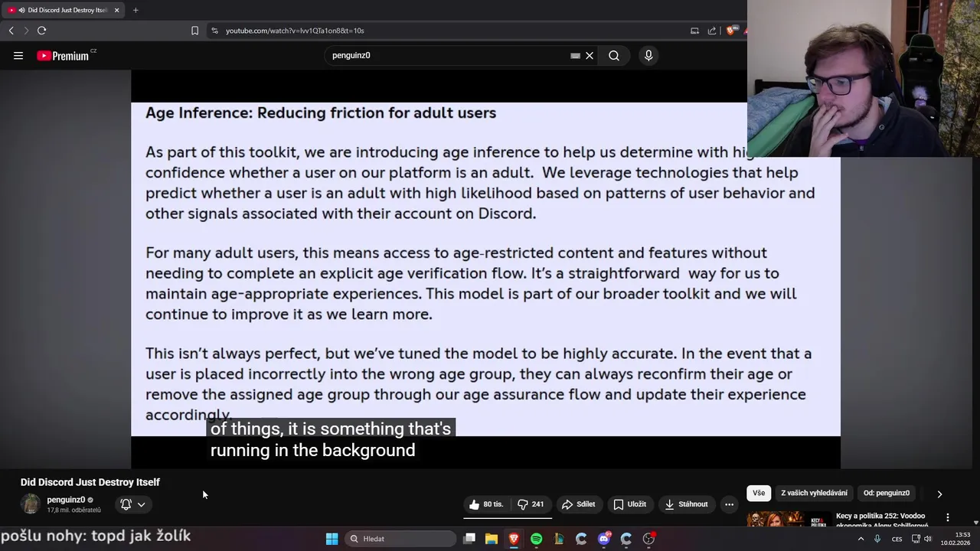Open the penguinz0 channel avatar
Viewport: 980px width, 551px height.
[31, 504]
